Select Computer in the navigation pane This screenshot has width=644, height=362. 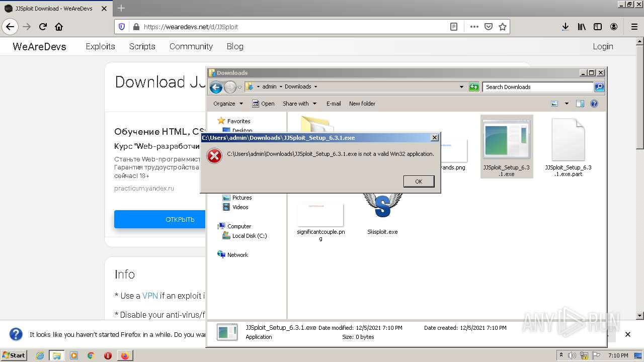234,226
